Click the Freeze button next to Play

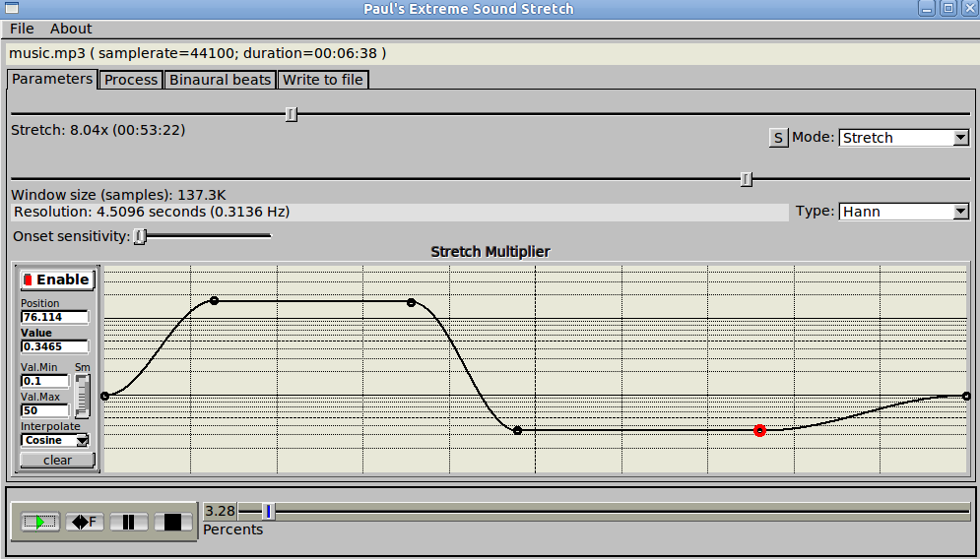pos(85,522)
